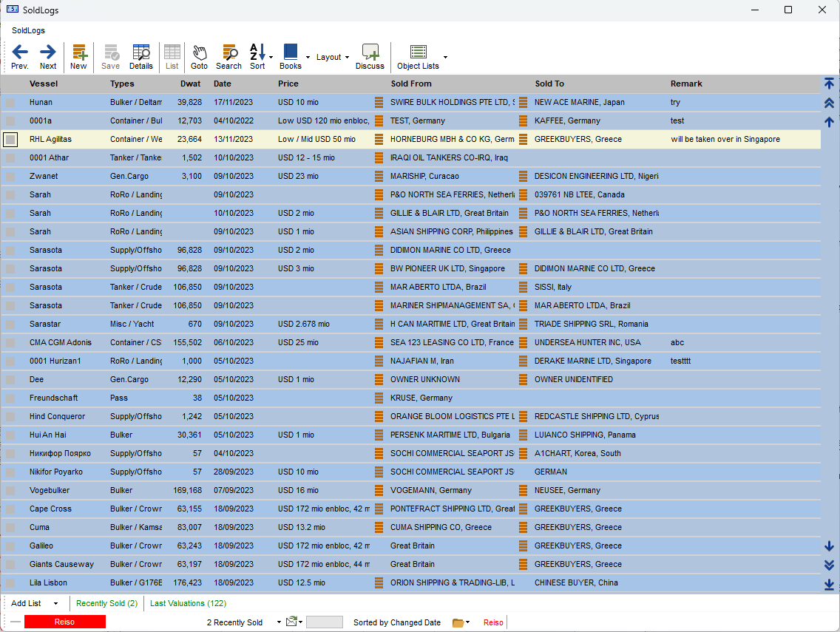840x632 pixels.
Task: Open the Layout dropdown
Action: click(333, 58)
